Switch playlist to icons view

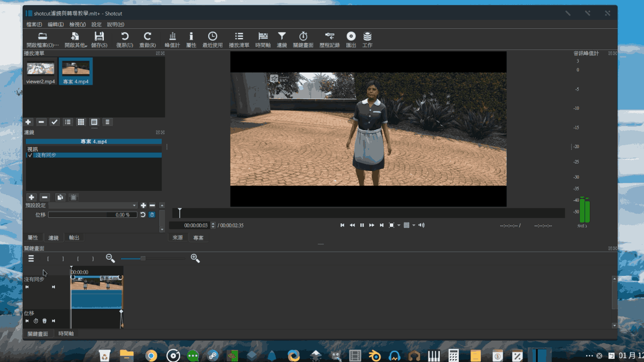pos(94,122)
